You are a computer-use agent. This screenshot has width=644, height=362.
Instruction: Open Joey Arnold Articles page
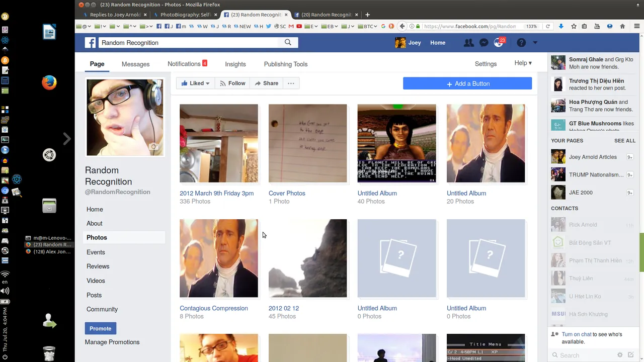pyautogui.click(x=592, y=157)
